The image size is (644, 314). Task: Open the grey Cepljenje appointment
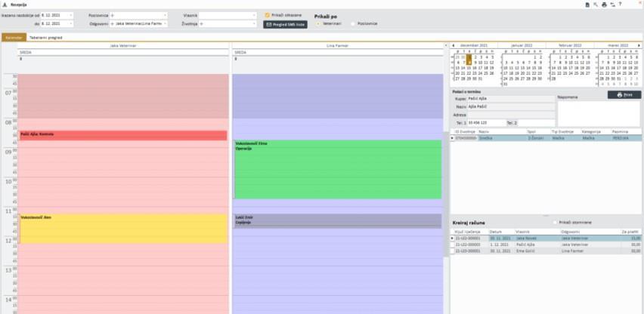(338, 220)
